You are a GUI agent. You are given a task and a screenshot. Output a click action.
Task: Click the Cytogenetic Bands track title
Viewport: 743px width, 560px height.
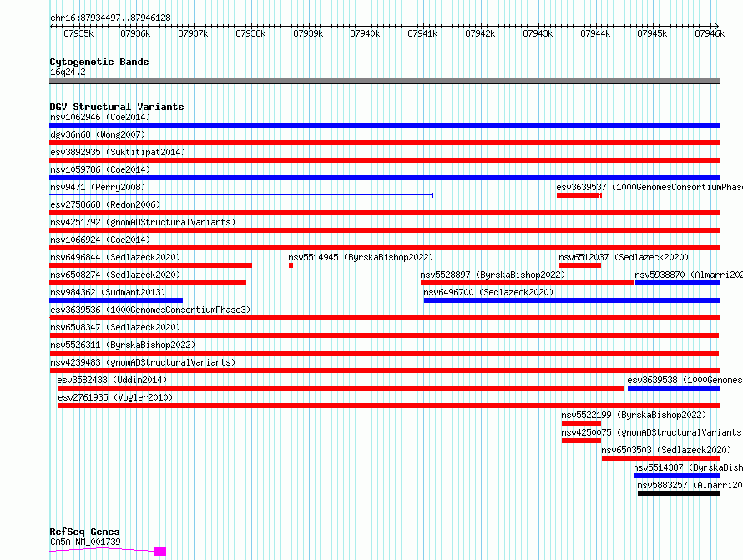[99, 62]
